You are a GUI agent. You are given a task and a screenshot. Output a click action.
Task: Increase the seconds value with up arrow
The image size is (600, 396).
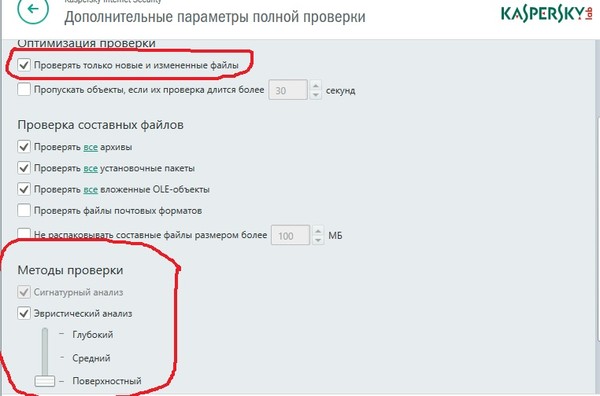(x=316, y=85)
